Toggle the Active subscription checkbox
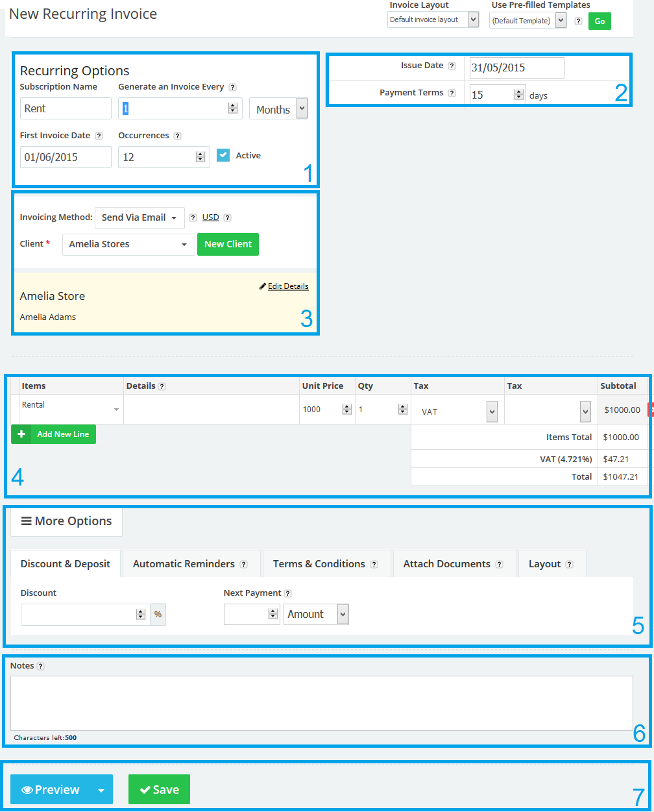Viewport: 654px width, 812px height. 223,155
